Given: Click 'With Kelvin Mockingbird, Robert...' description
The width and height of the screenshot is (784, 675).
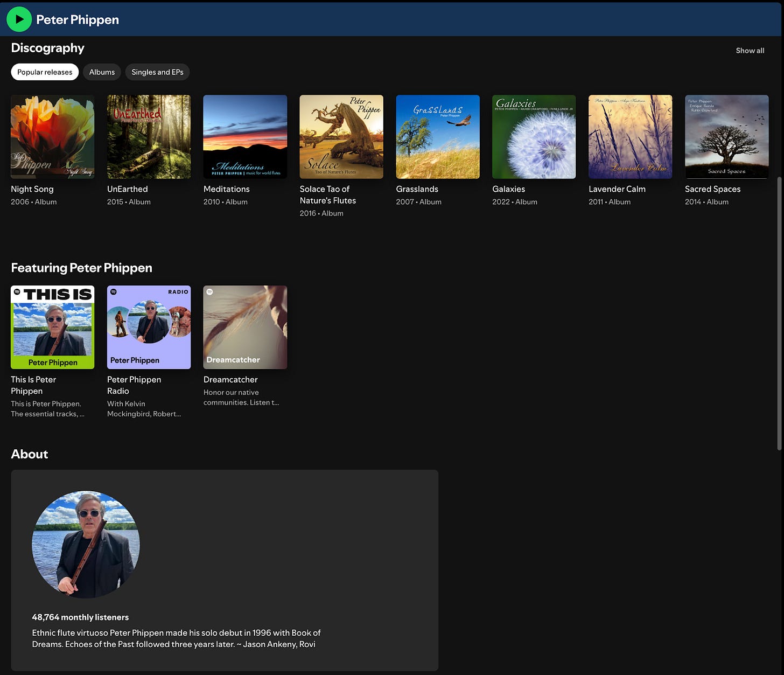Looking at the screenshot, I should (x=144, y=409).
